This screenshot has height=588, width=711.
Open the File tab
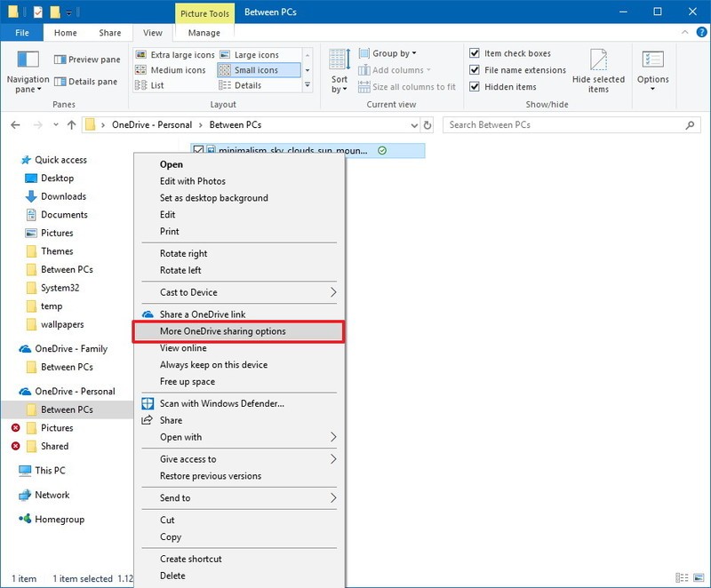21,33
